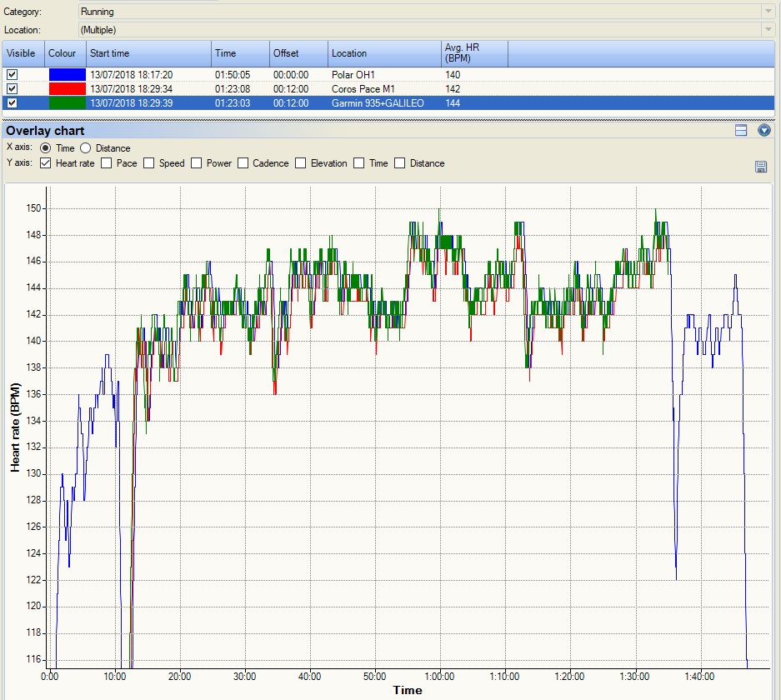Click the Polar OH1 location cell
The height and width of the screenshot is (700, 781).
coord(353,75)
